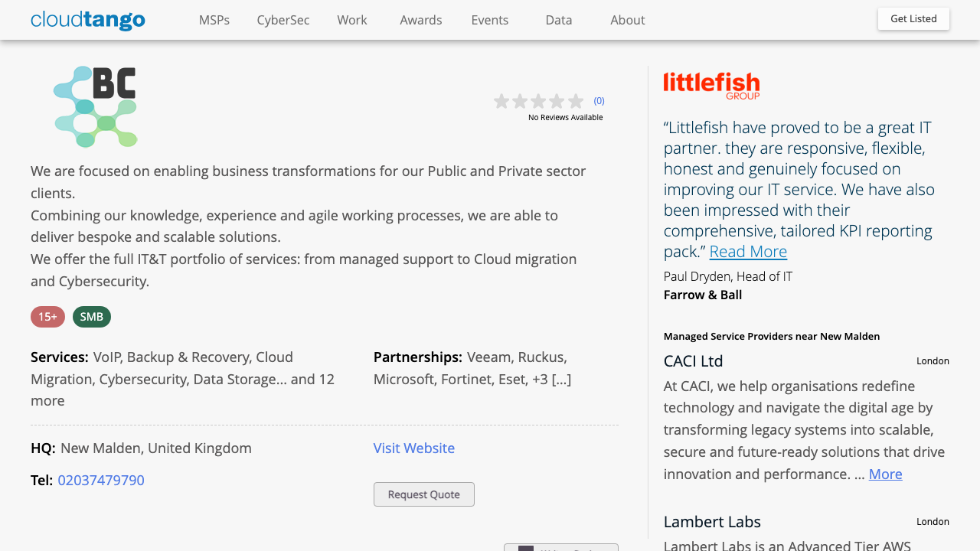Click the cloudtango logo
Viewport: 980px width, 551px height.
tap(88, 20)
